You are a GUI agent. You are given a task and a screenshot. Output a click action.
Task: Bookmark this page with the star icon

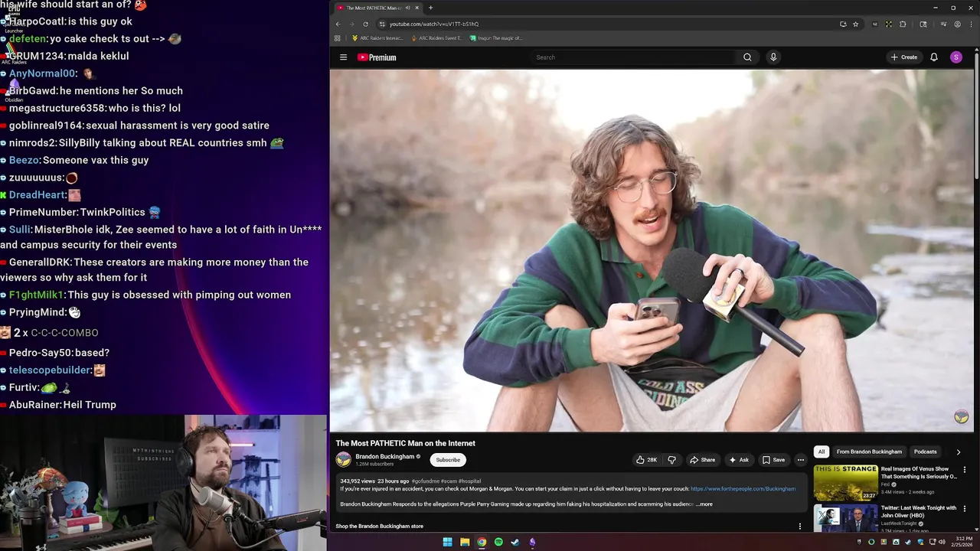(856, 24)
